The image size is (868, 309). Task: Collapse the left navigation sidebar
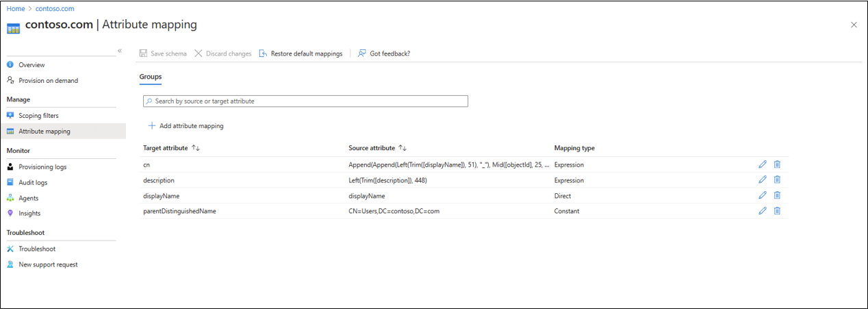click(119, 51)
